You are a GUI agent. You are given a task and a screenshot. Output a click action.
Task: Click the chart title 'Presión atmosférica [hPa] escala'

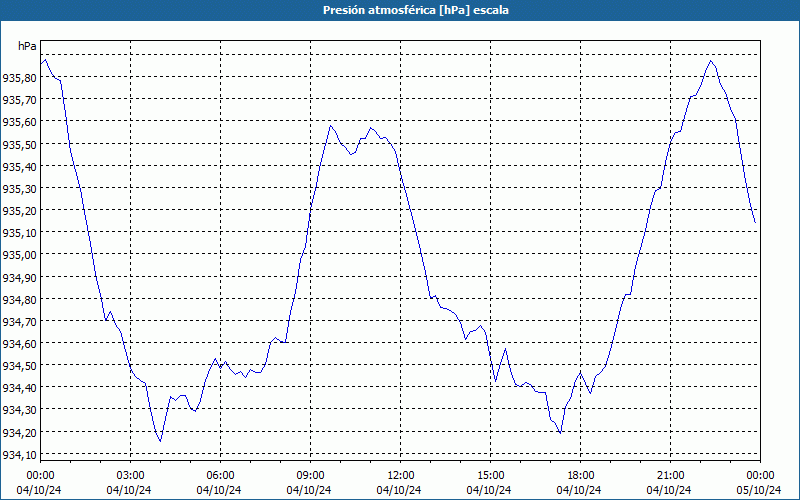tap(415, 10)
